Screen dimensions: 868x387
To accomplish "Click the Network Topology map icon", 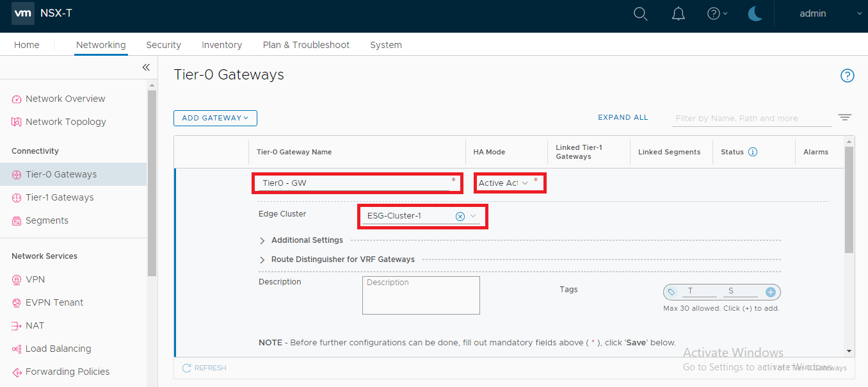I will tap(17, 122).
